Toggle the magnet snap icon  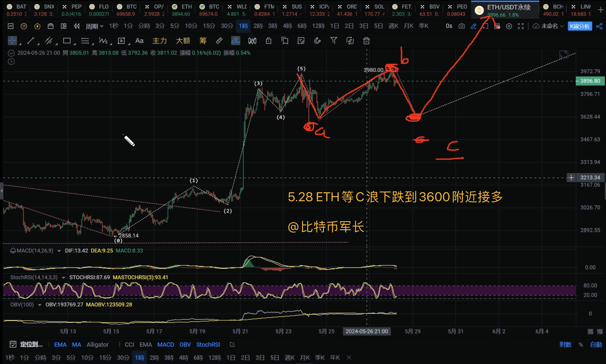pos(317,41)
